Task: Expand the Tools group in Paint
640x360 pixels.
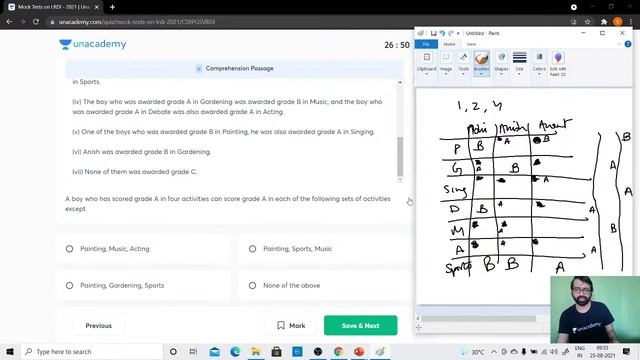Action: (x=463, y=64)
